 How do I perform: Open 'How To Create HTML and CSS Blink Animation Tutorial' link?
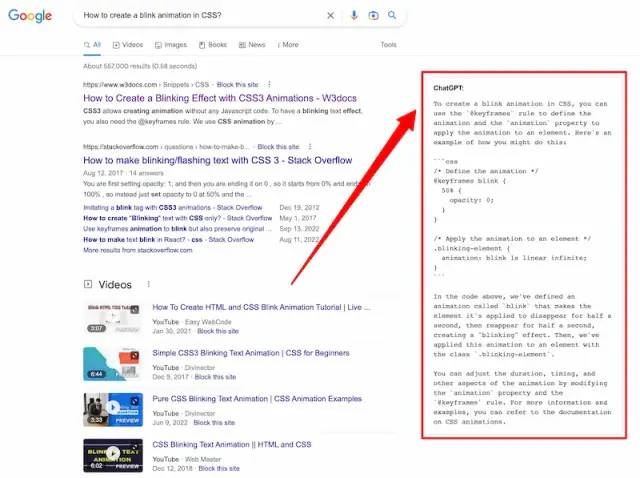pyautogui.click(x=261, y=307)
